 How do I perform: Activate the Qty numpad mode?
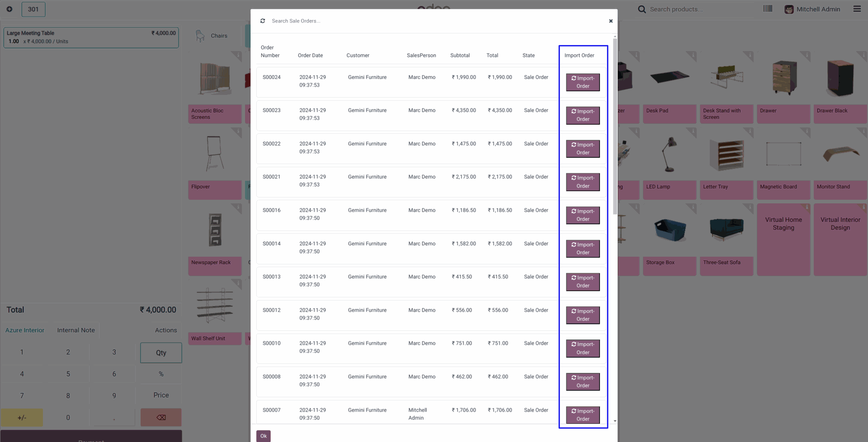tap(161, 353)
